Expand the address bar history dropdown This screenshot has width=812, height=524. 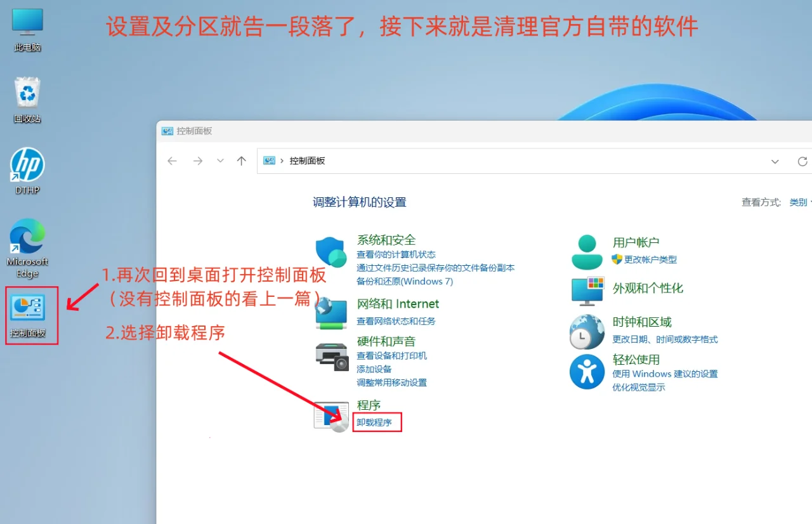click(x=775, y=161)
